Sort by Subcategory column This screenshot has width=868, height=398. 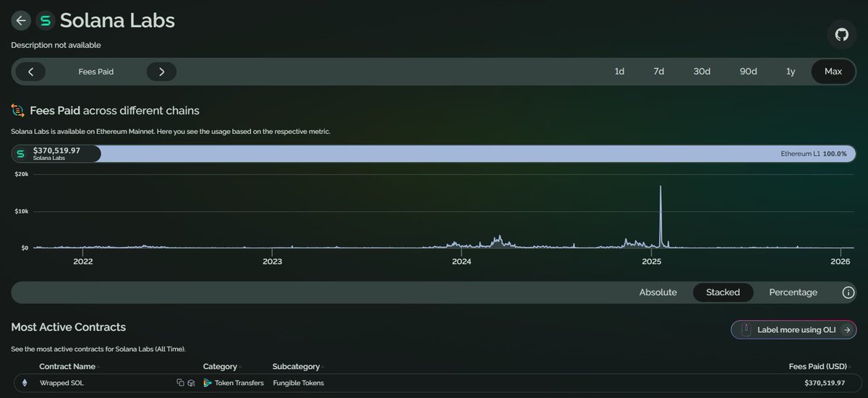[297, 367]
